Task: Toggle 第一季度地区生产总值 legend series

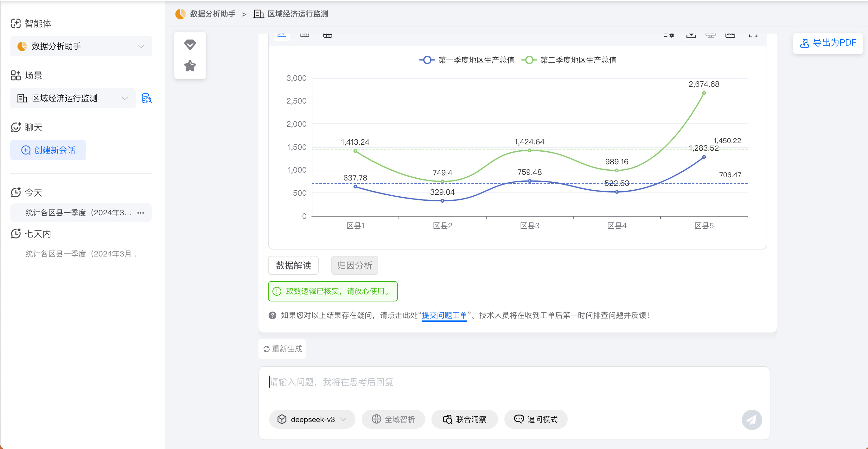Action: click(x=467, y=60)
